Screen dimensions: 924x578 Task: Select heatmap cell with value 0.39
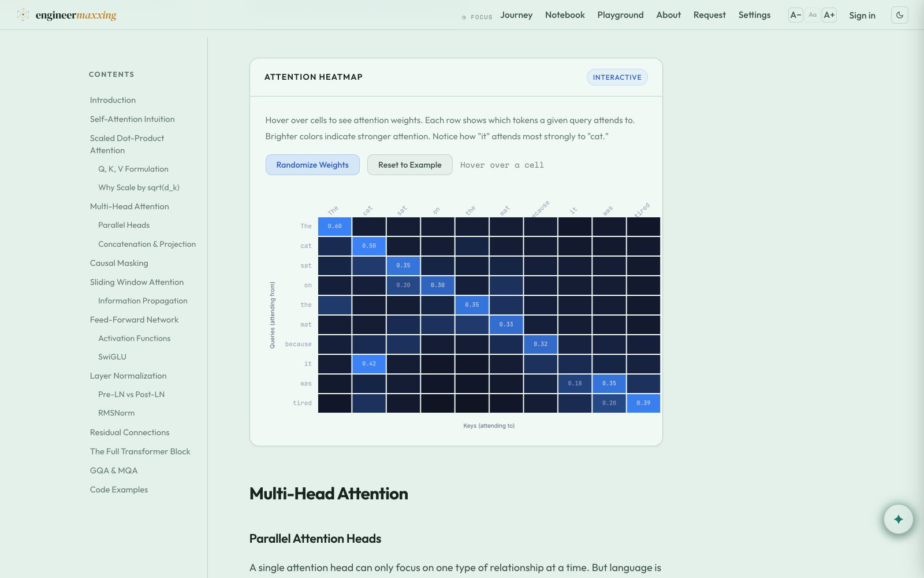[x=643, y=403]
